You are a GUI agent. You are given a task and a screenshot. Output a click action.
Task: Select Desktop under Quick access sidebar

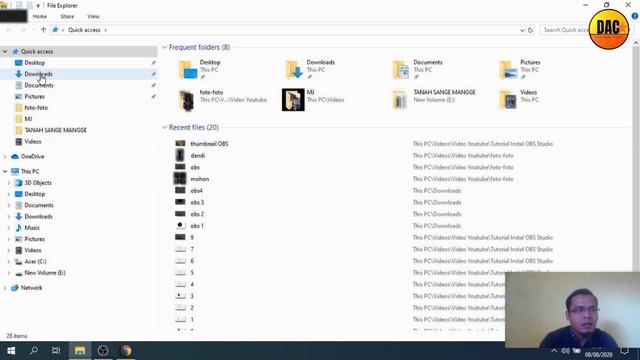(35, 63)
